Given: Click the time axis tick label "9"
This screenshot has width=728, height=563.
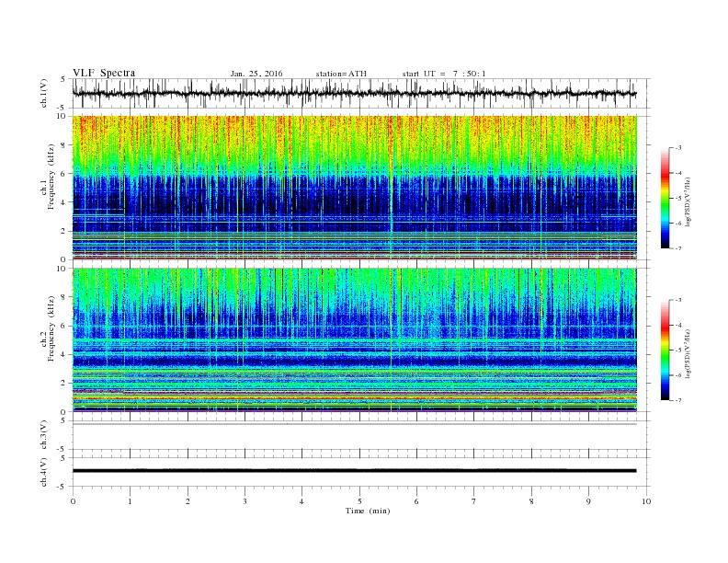Looking at the screenshot, I should coord(588,501).
